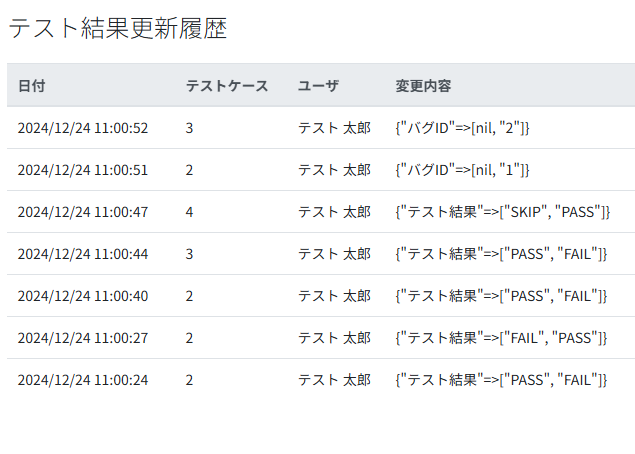
Task: Click the 日付 column header
Action: coord(32,86)
